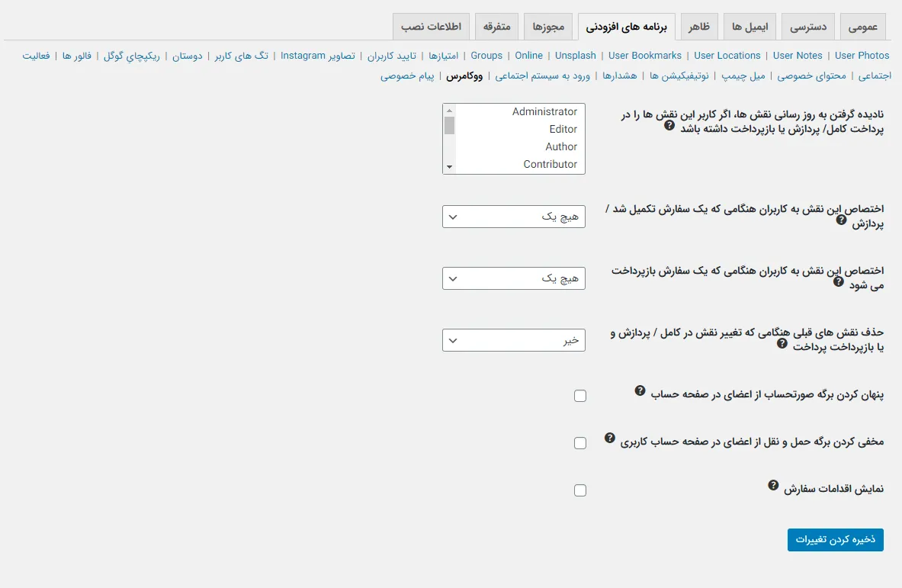Toggle hide billing tab checkbox
Image resolution: width=902 pixels, height=588 pixels.
pyautogui.click(x=579, y=396)
